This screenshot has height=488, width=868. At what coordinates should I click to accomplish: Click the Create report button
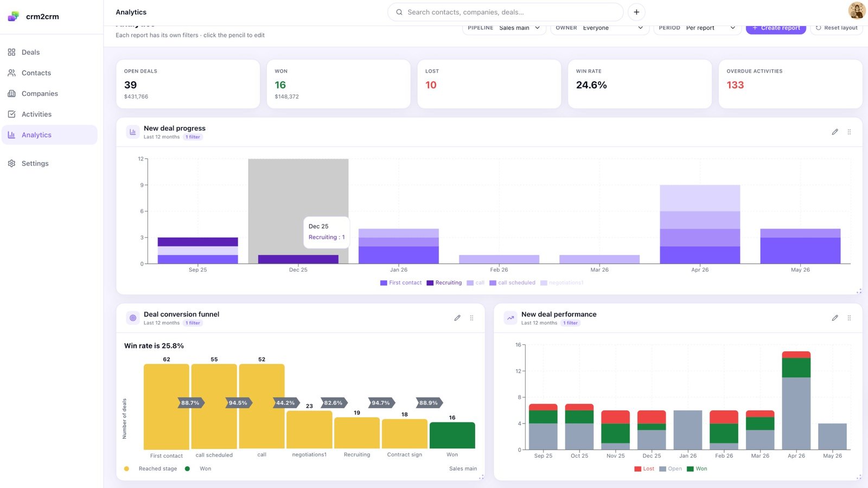click(x=776, y=28)
